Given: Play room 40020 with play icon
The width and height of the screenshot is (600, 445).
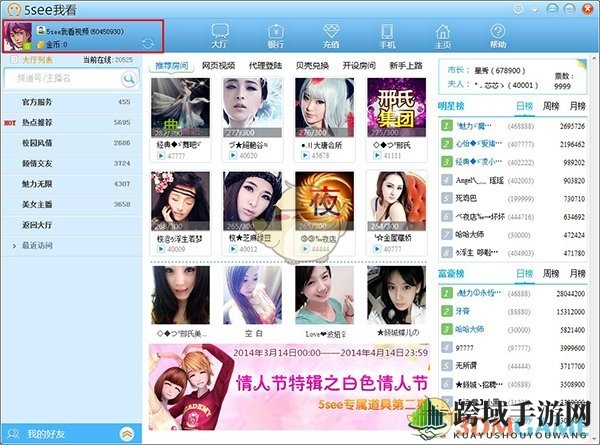Looking at the screenshot, I should [x=233, y=155].
